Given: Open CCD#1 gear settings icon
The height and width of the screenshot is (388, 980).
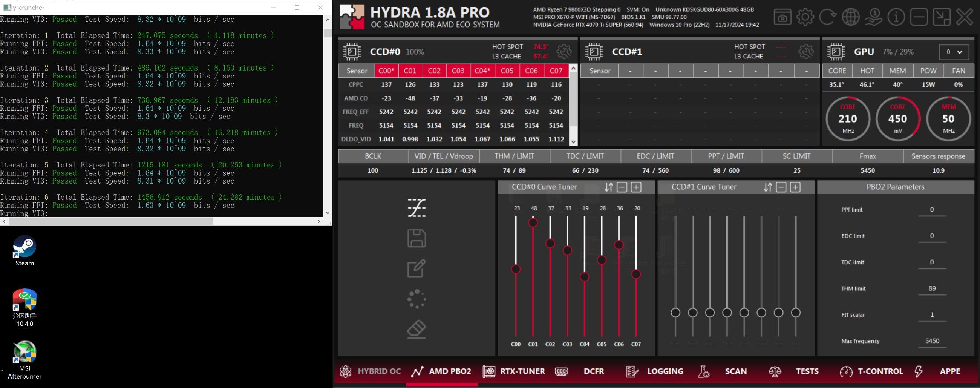Looking at the screenshot, I should click(x=806, y=51).
